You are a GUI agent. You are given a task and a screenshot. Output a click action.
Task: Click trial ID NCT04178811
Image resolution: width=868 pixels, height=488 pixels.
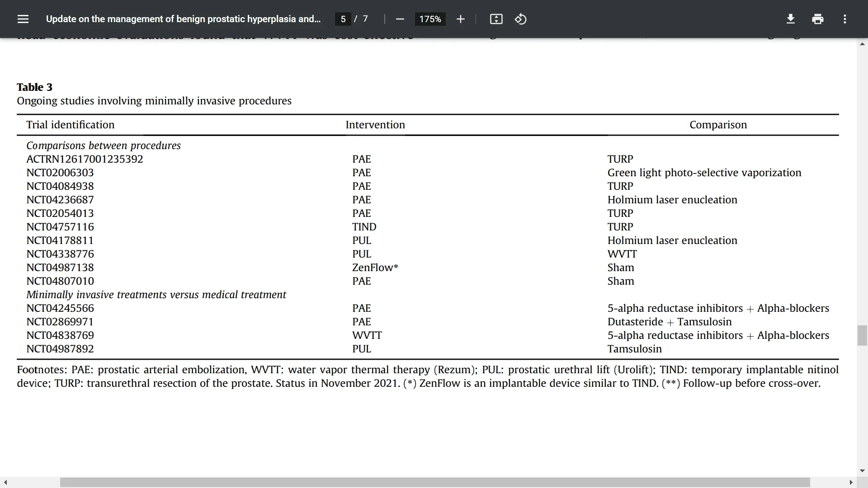60,240
